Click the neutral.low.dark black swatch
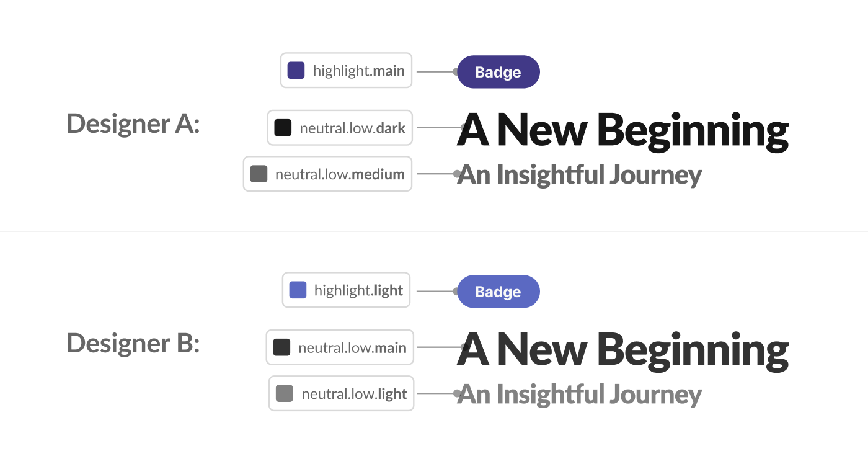Image resolution: width=868 pixels, height=464 pixels. 283,128
